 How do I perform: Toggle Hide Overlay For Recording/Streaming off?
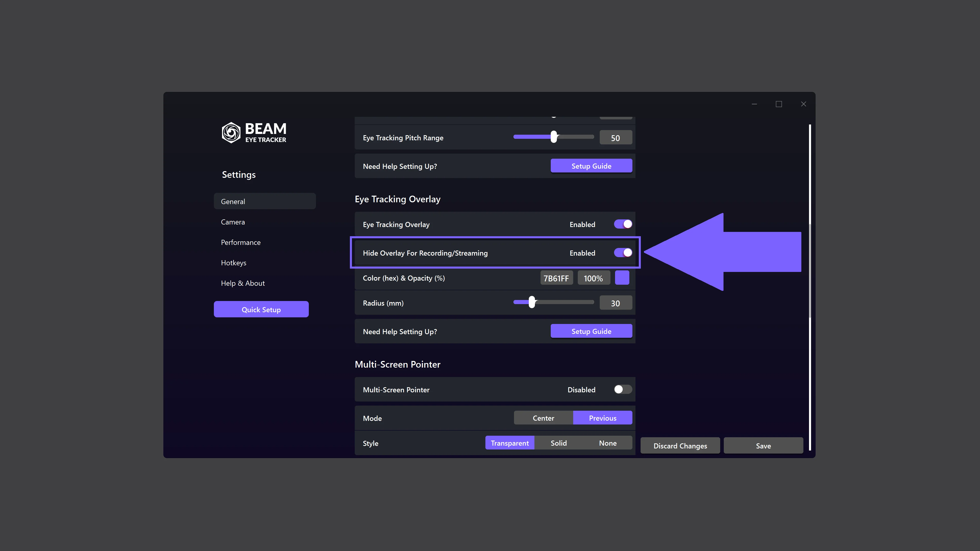(x=622, y=253)
